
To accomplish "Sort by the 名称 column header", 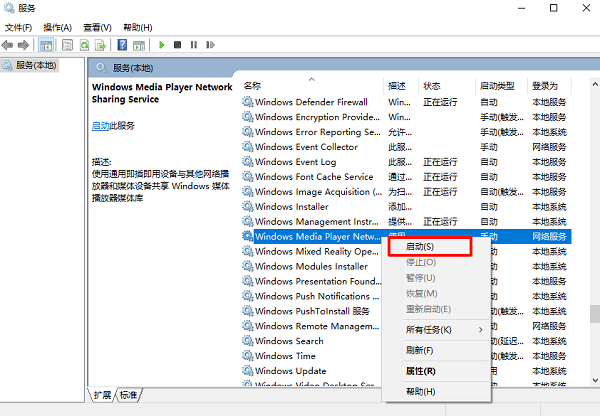I will click(x=312, y=86).
